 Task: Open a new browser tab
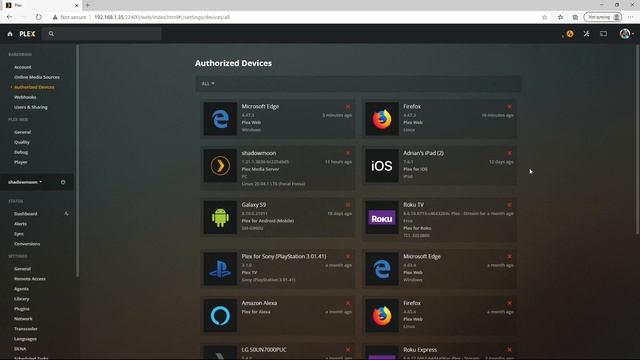(x=87, y=5)
